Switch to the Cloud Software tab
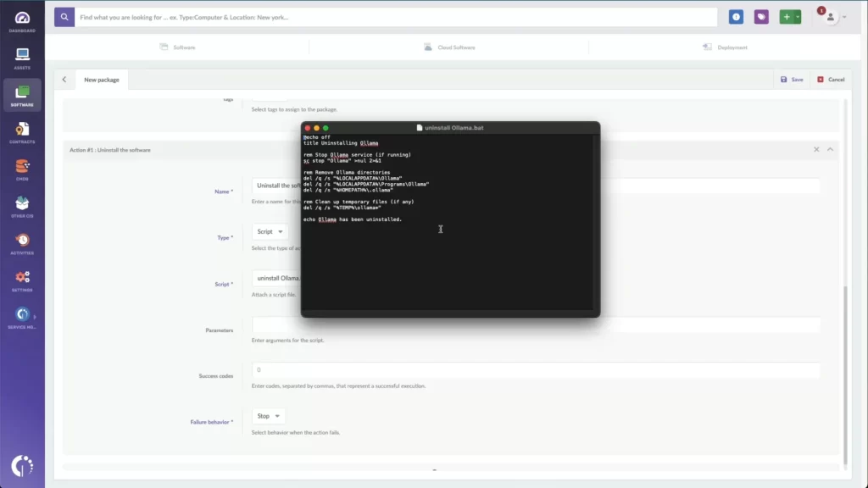Viewport: 868px width, 488px height. click(x=449, y=47)
